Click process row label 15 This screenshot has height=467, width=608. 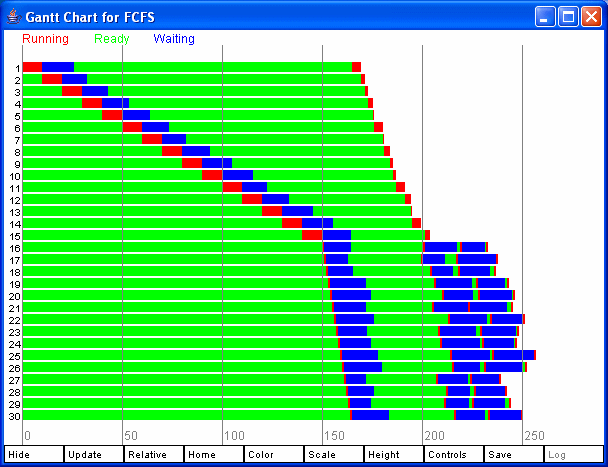(15, 237)
